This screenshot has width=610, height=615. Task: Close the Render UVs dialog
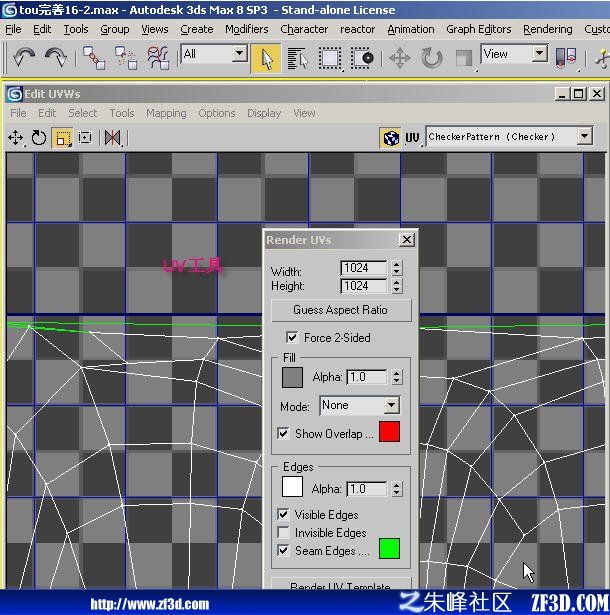tap(407, 239)
